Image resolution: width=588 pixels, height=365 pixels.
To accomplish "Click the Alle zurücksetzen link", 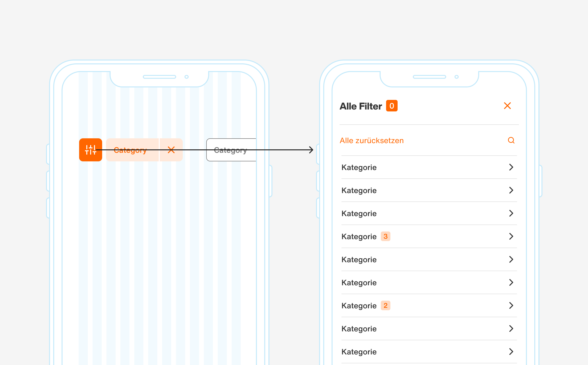I will (x=371, y=140).
